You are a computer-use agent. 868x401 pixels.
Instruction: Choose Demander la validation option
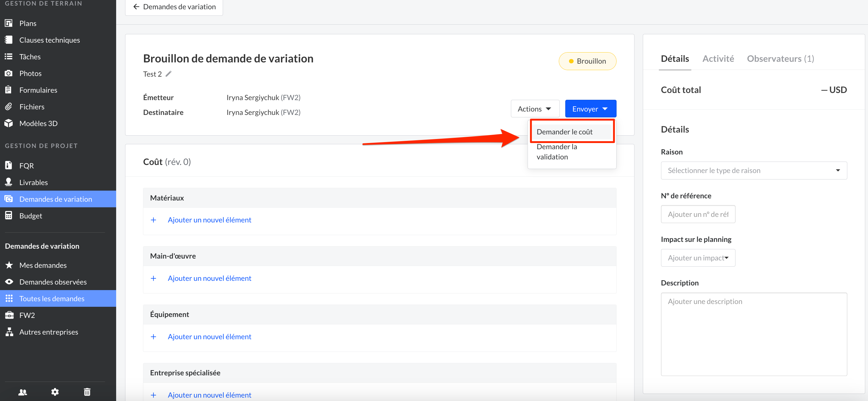pyautogui.click(x=557, y=152)
